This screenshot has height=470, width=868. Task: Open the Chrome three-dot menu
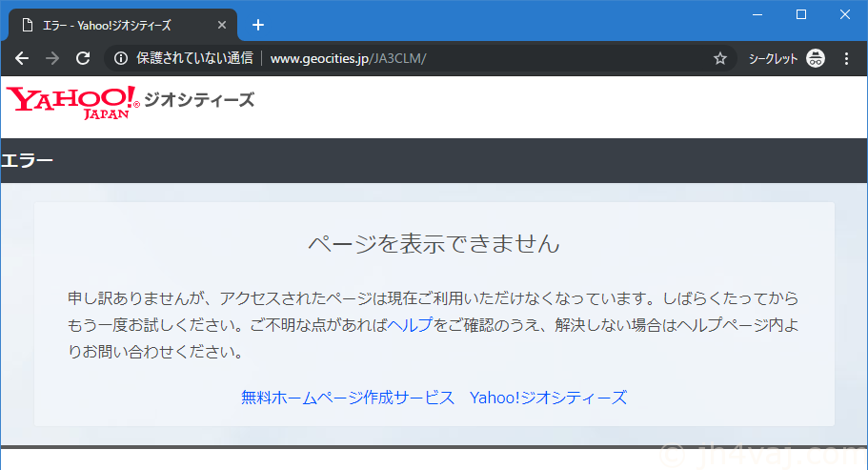(846, 58)
